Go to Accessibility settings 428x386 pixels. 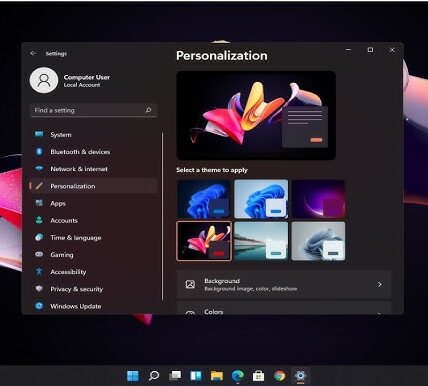(93, 272)
